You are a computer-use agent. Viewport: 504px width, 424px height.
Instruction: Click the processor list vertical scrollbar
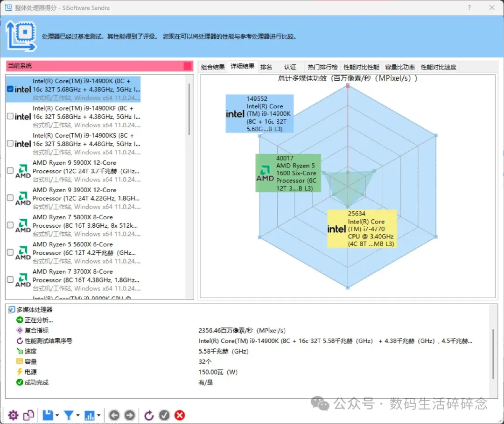pos(189,109)
